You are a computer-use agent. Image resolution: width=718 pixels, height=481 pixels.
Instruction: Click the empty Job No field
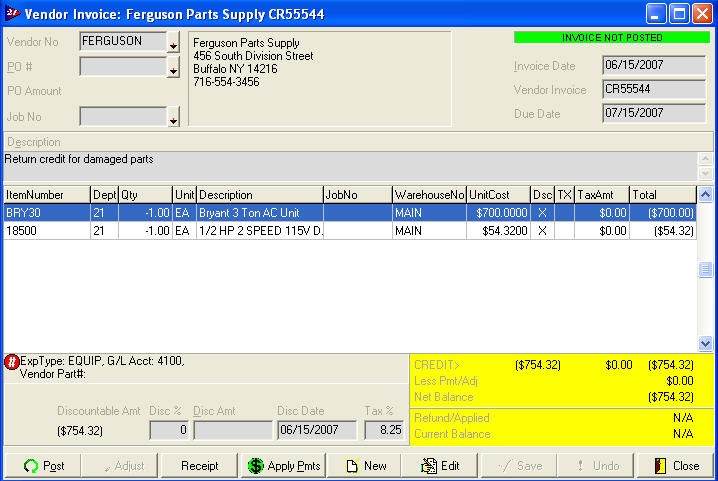click(x=123, y=116)
